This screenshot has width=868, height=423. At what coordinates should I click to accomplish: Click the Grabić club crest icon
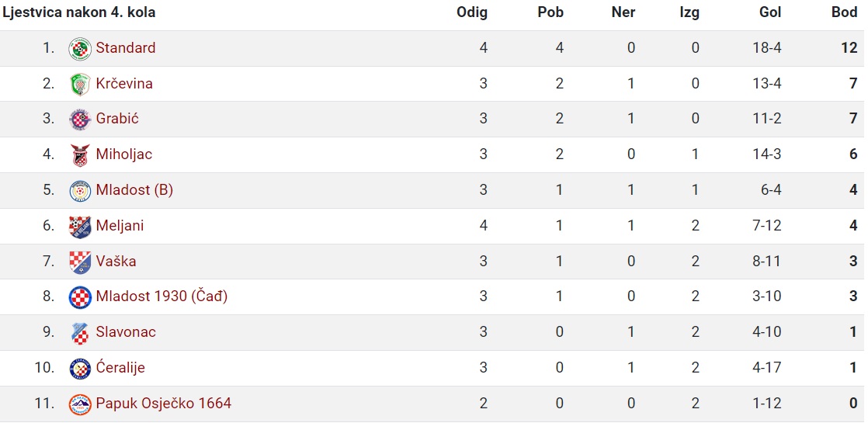pyautogui.click(x=80, y=120)
